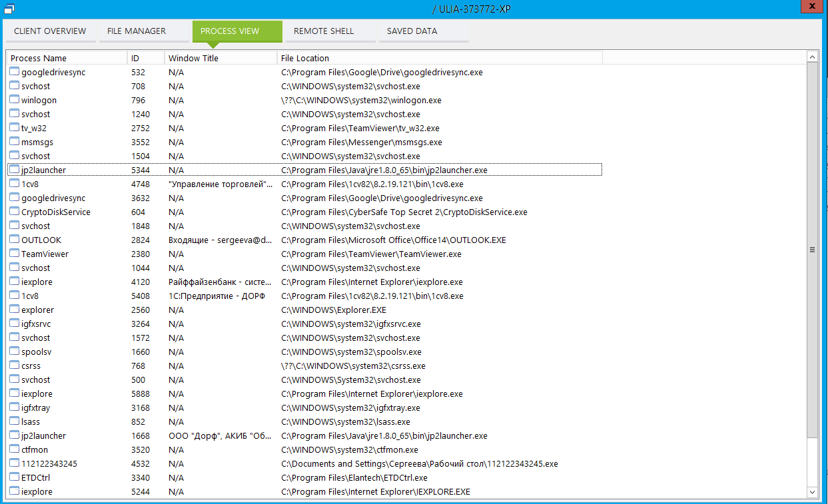The image size is (828, 504).
Task: Click the icon of iexplore ID 5888
Action: pyautogui.click(x=15, y=393)
